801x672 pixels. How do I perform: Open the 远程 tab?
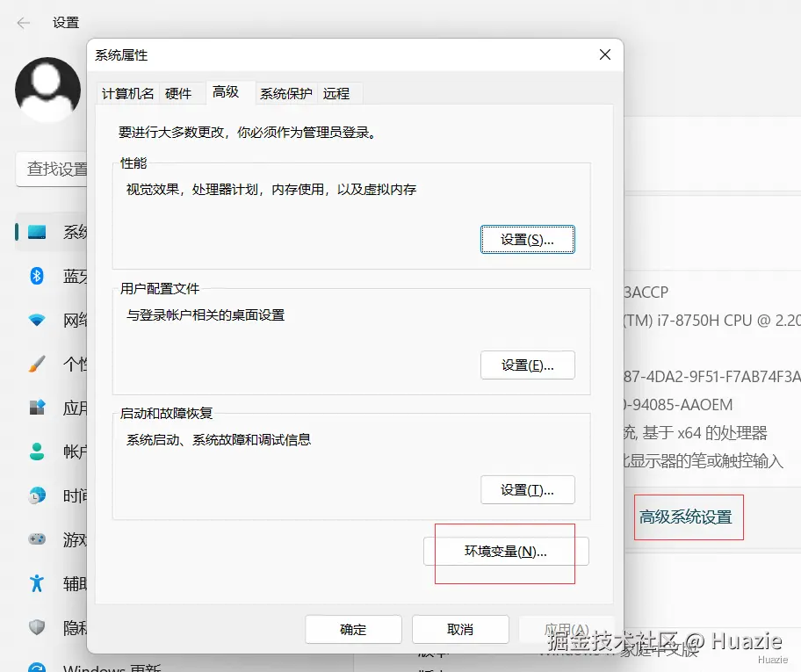pyautogui.click(x=336, y=93)
